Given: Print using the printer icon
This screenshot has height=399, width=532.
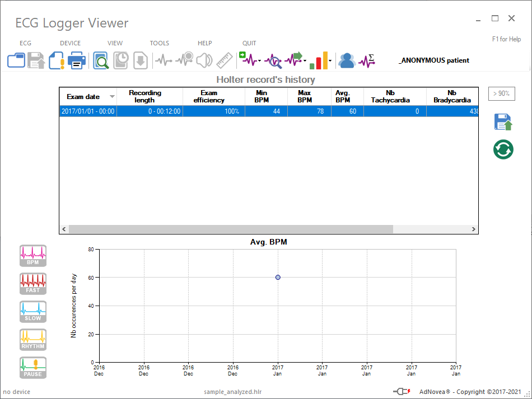Looking at the screenshot, I should (77, 60).
